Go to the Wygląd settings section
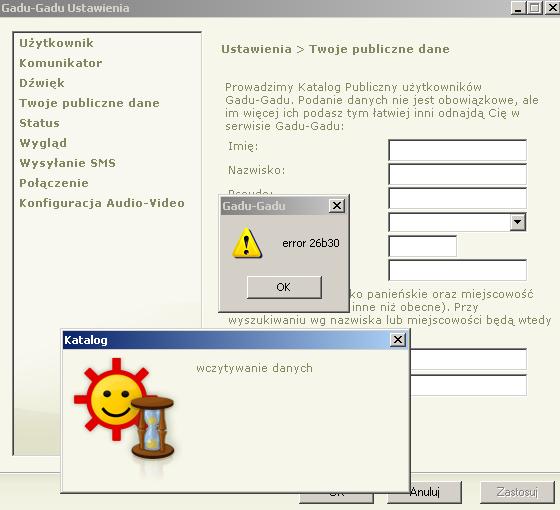Image resolution: width=560 pixels, height=510 pixels. (x=43, y=143)
